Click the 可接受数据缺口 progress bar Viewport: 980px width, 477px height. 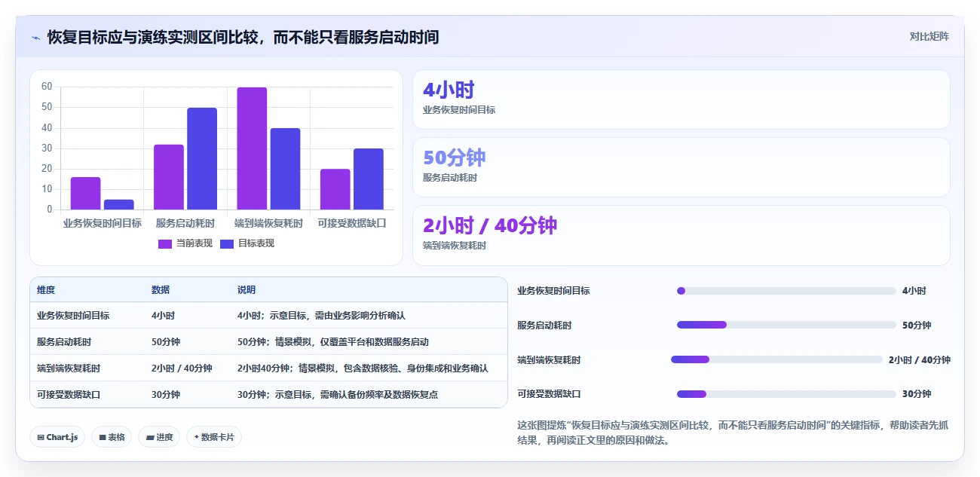tap(786, 394)
